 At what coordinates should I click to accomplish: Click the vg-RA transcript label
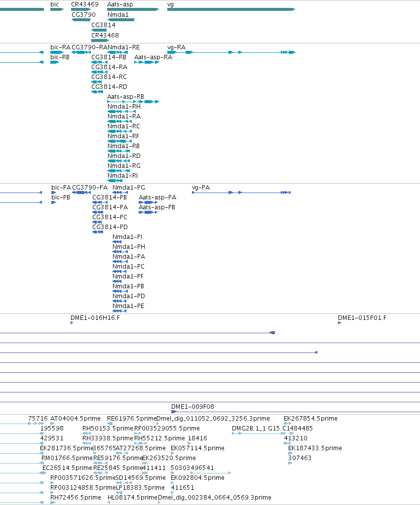[x=177, y=47]
